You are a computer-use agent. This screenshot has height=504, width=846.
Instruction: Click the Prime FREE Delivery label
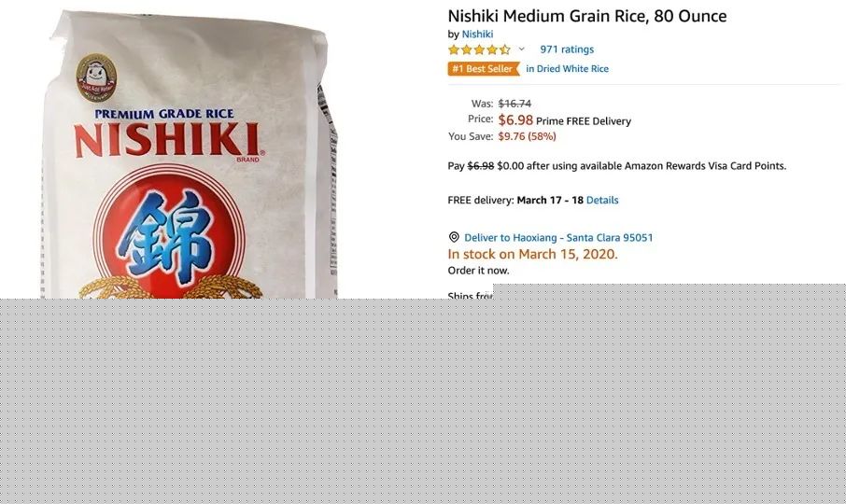(x=584, y=121)
